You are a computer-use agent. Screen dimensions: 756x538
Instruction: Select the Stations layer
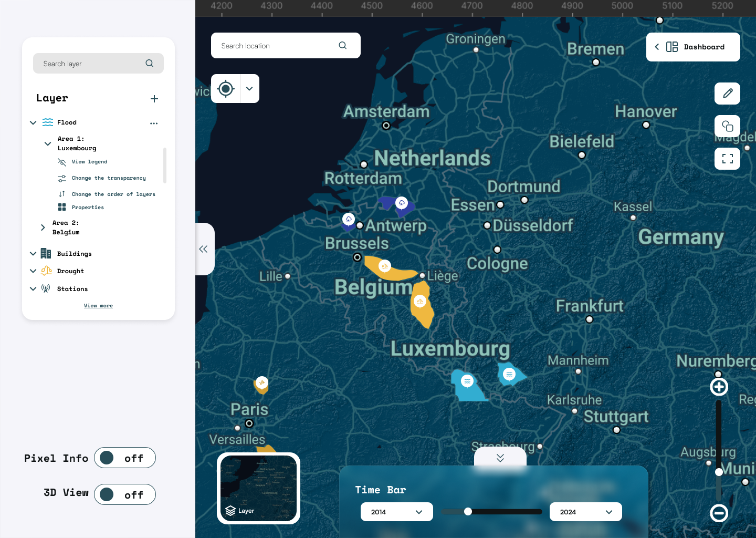pos(72,289)
